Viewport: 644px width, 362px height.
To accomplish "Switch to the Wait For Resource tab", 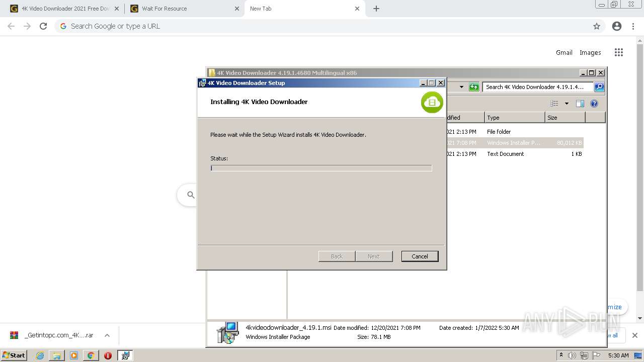I will 183,9.
